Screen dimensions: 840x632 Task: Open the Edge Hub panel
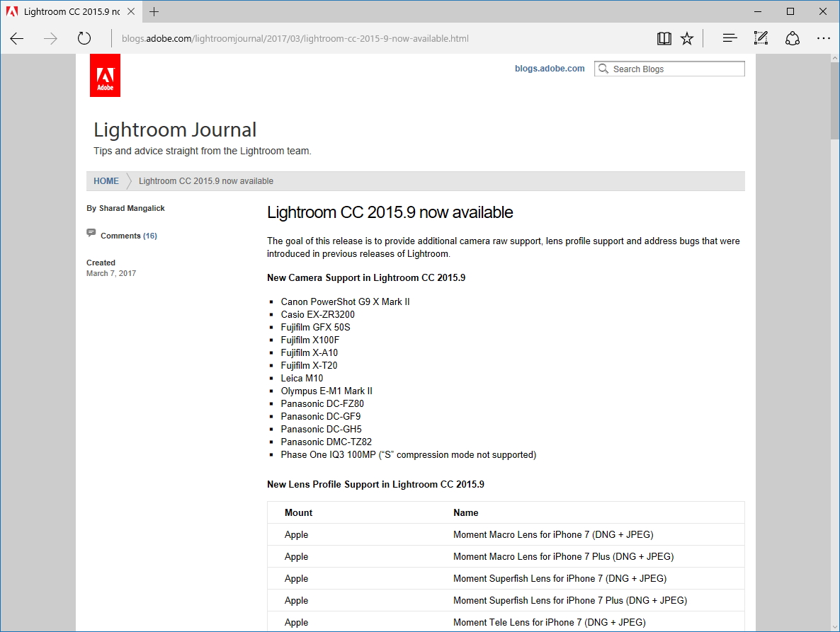coord(730,38)
